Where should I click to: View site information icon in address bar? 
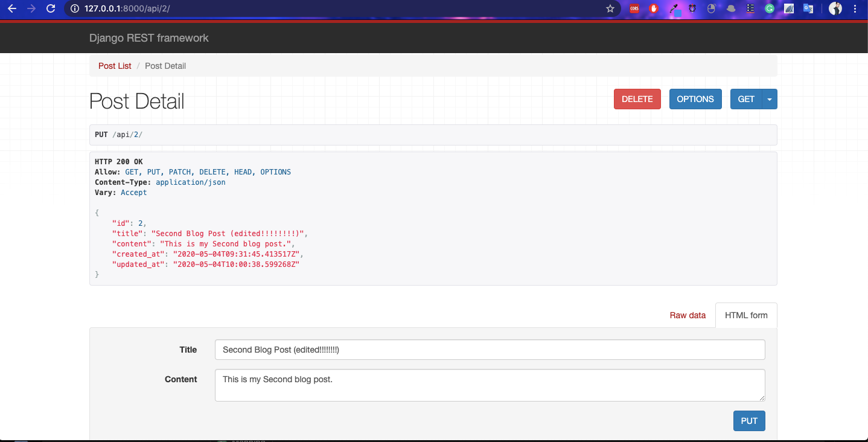pyautogui.click(x=75, y=8)
